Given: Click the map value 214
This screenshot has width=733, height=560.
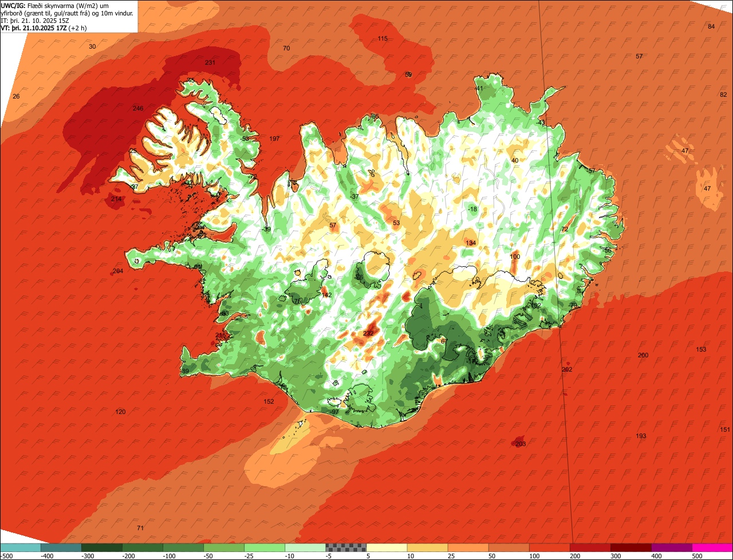Looking at the screenshot, I should [116, 199].
